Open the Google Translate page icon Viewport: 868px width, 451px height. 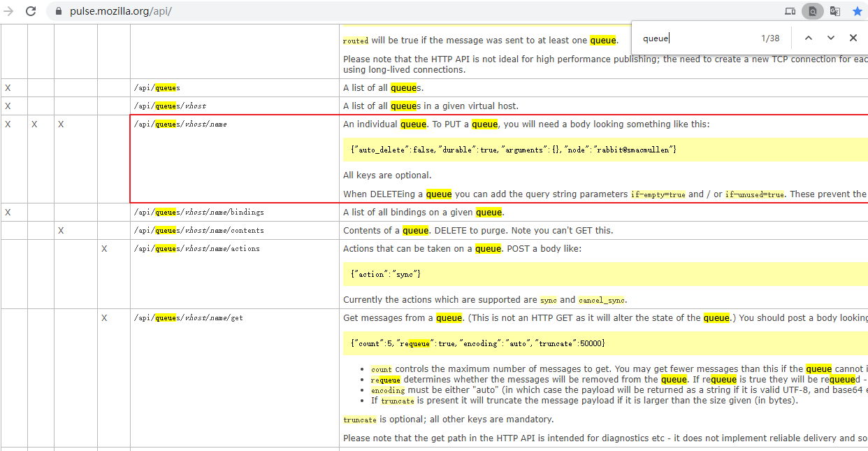click(x=835, y=11)
